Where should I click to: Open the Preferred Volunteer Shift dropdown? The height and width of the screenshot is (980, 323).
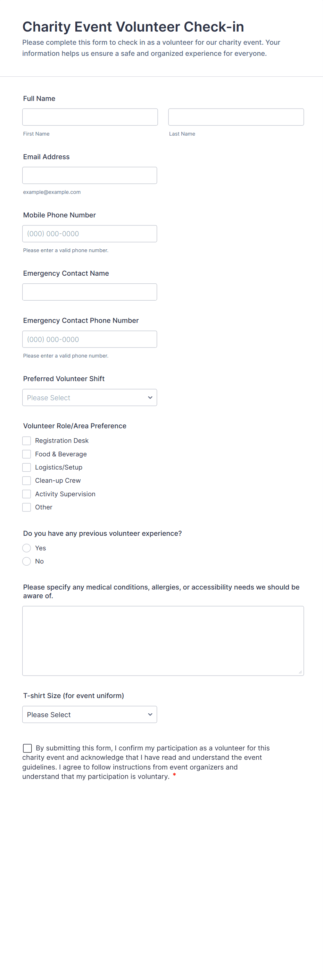pos(90,397)
